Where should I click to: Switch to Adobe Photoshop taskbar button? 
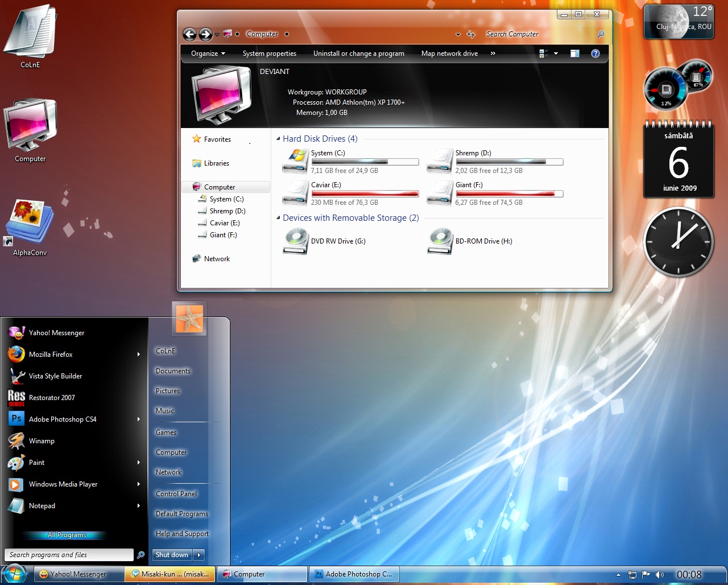click(353, 574)
